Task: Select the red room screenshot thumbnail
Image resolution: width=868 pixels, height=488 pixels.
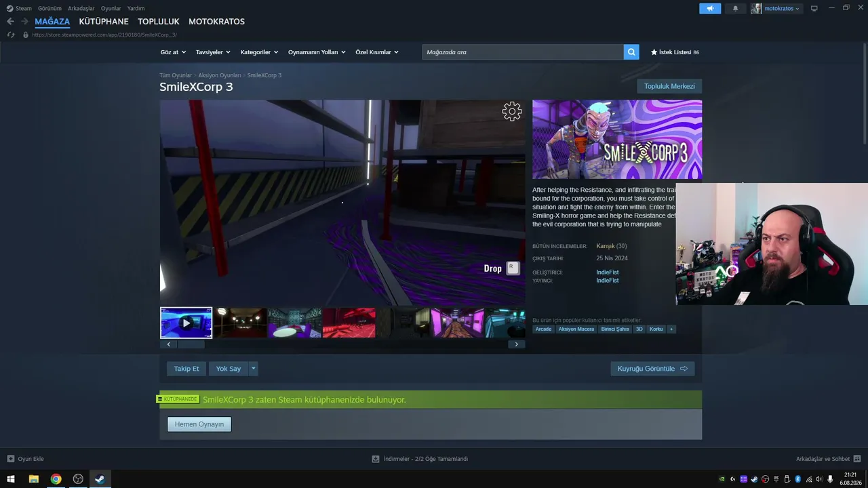Action: click(349, 323)
